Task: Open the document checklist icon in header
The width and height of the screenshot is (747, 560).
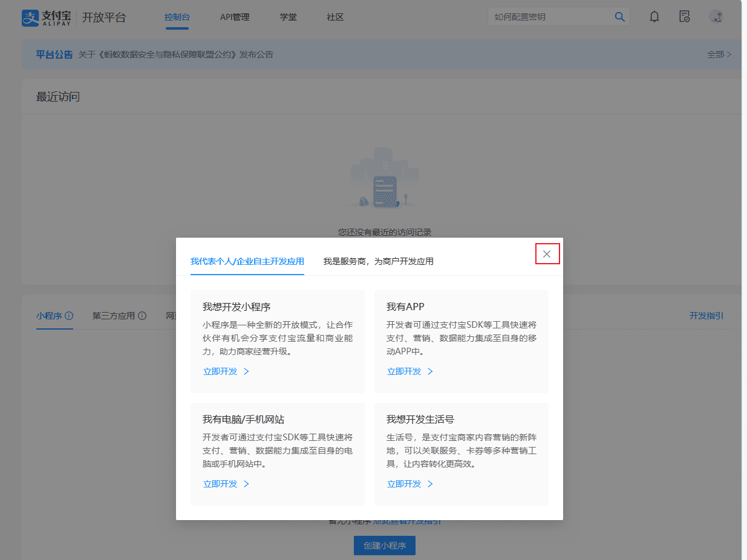Action: 685,17
